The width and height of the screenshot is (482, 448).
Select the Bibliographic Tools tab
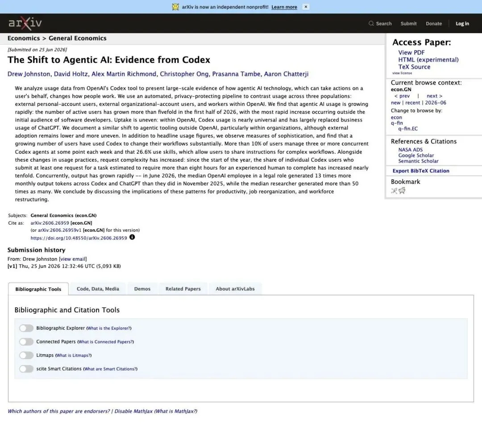click(38, 289)
